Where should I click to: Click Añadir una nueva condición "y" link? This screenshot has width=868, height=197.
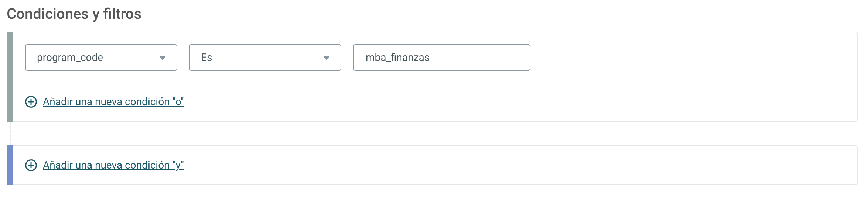point(113,165)
